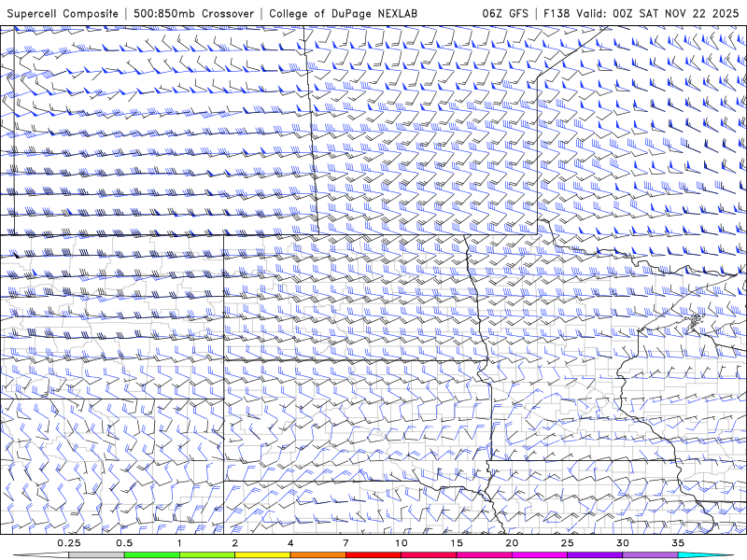Image resolution: width=747 pixels, height=560 pixels.
Task: Click the legend value 4
Action: [290, 543]
